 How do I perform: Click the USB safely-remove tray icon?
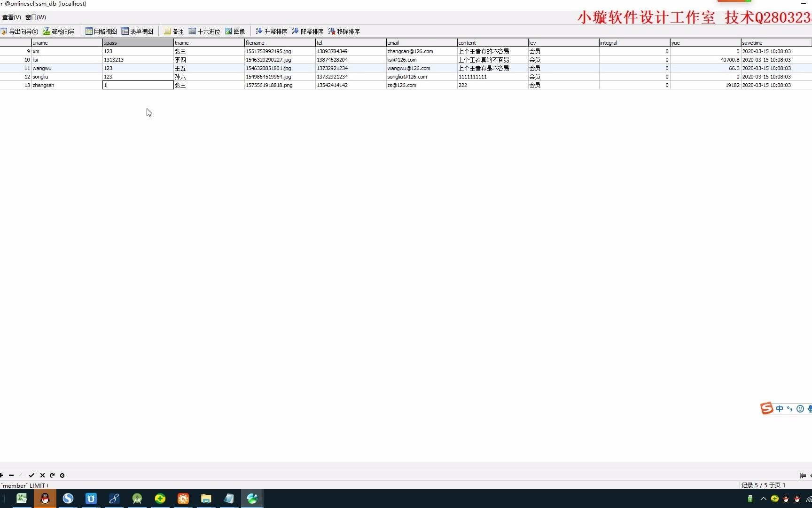click(750, 499)
